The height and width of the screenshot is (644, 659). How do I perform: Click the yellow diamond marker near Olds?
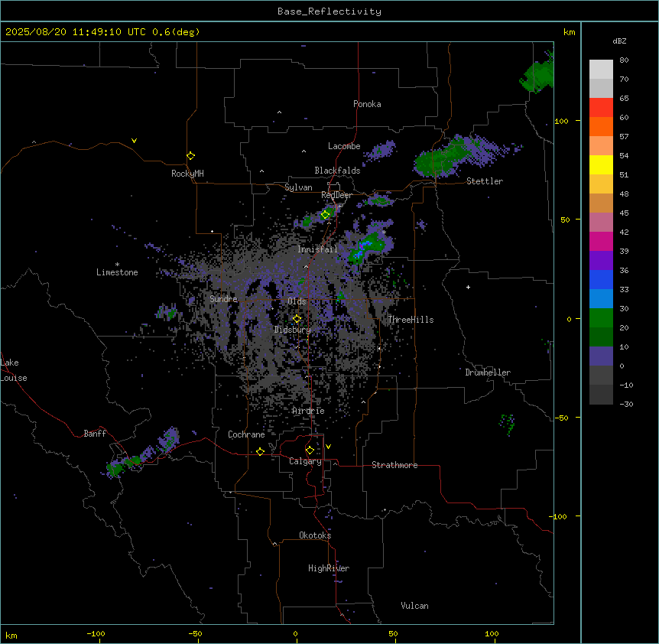[x=297, y=319]
